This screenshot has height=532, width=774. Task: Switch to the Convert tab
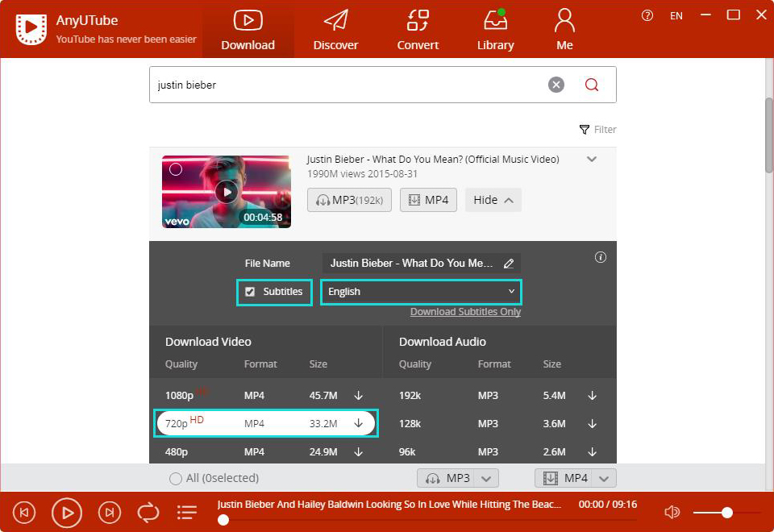[x=418, y=30]
